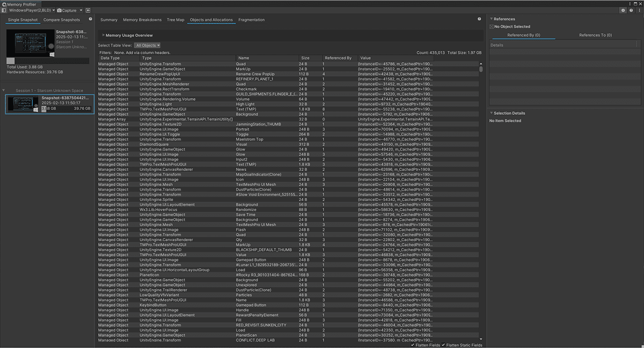
Task: Open the Memory Breakdowns tab
Action: (x=142, y=20)
